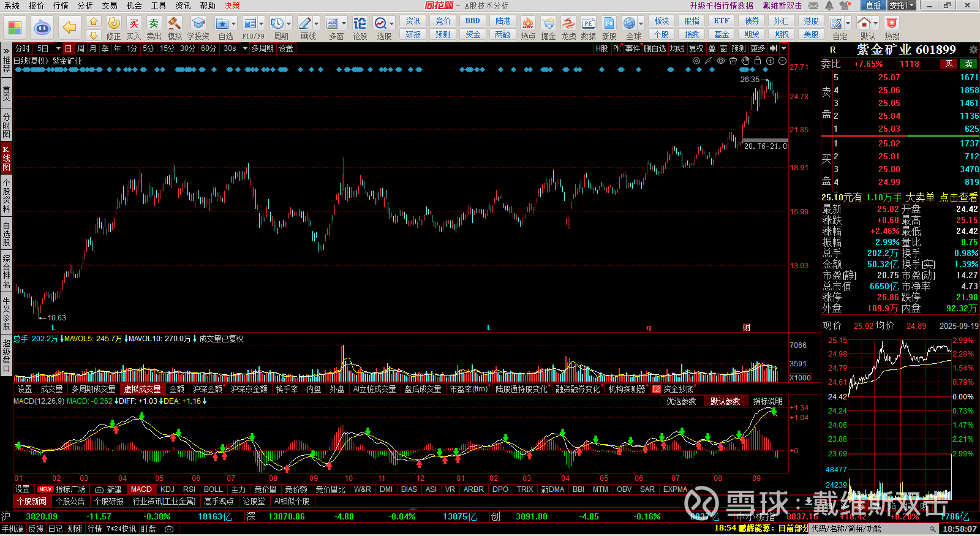Open quote panel settings gear beside 601899
This screenshot has height=536, width=980.
pyautogui.click(x=973, y=49)
